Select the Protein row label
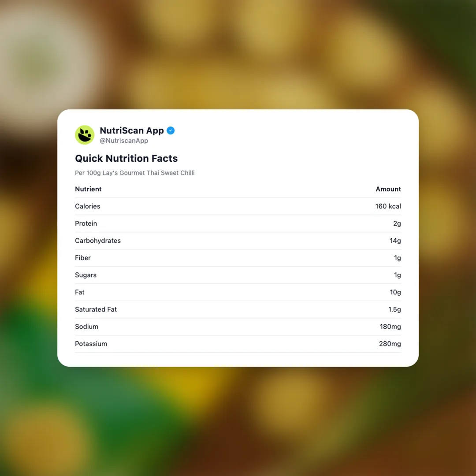 pyautogui.click(x=86, y=223)
